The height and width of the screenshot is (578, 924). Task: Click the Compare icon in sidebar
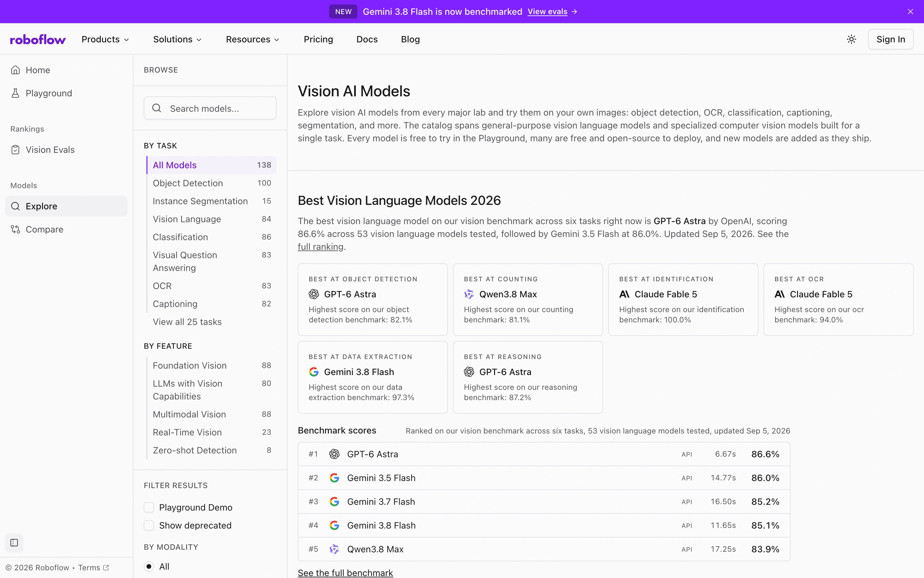coord(15,229)
